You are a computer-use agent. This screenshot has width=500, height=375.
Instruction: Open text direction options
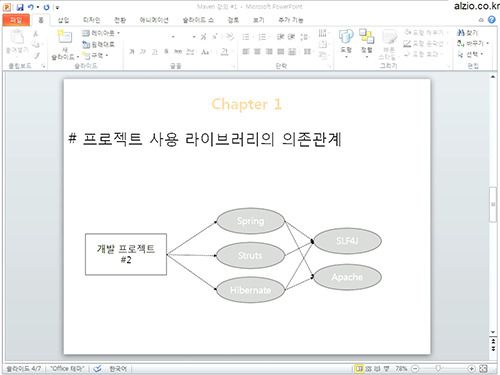point(322,33)
